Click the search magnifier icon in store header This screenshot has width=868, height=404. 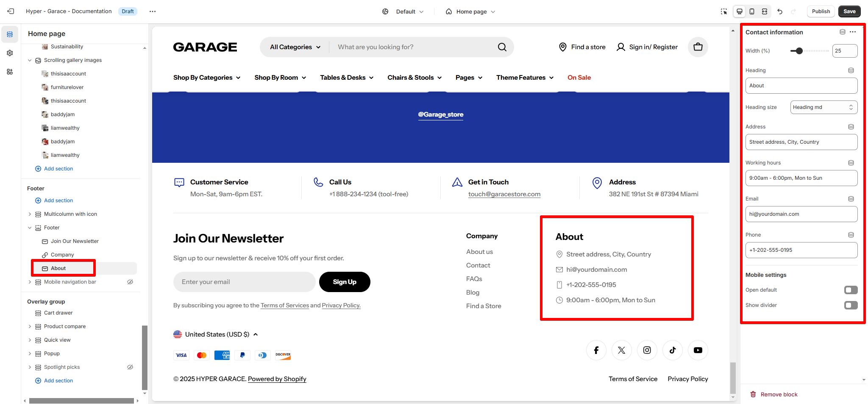(502, 47)
